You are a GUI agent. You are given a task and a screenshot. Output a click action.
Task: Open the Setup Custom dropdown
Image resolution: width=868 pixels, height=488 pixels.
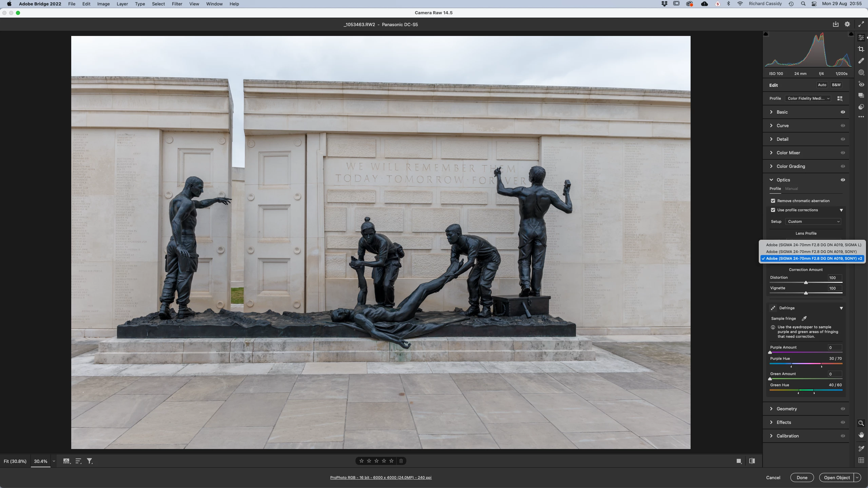tap(813, 221)
